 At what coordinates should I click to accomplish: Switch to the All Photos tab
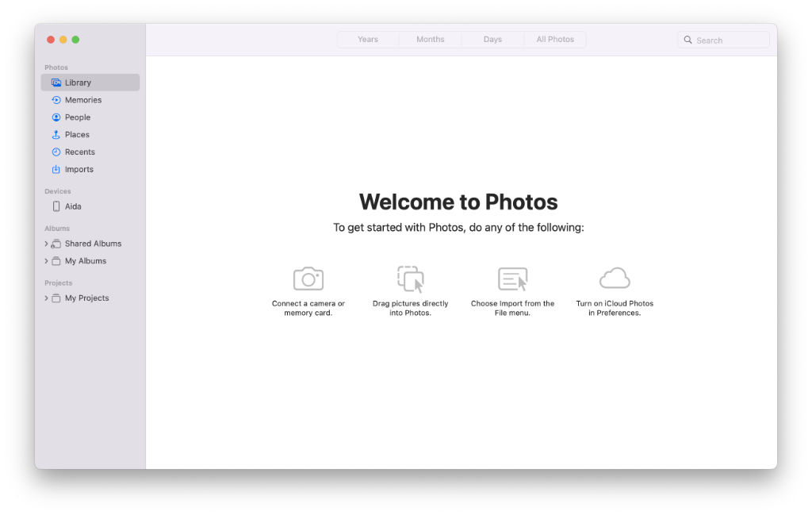[x=555, y=39]
